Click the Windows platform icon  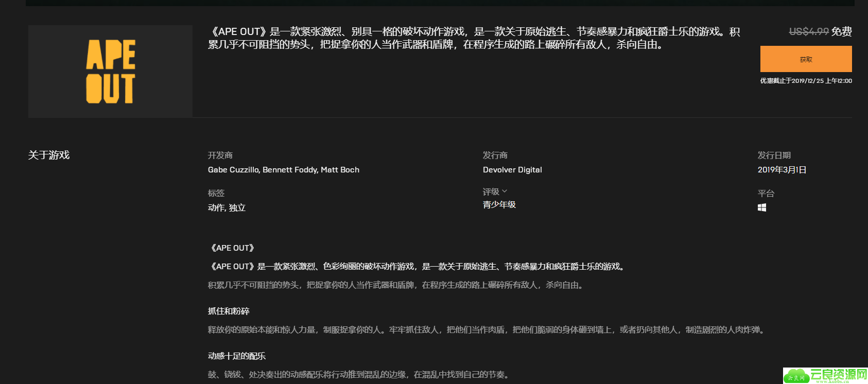pyautogui.click(x=762, y=207)
